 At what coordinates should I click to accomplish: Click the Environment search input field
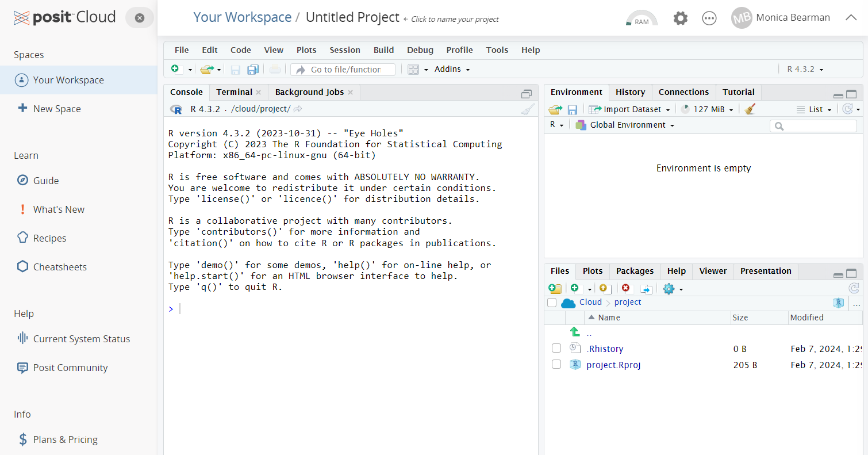pos(813,125)
